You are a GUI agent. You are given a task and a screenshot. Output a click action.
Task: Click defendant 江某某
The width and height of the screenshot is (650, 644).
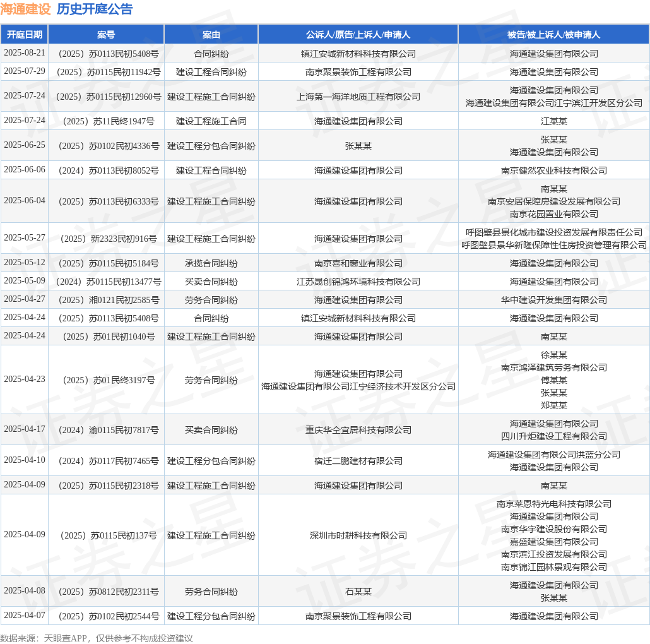click(554, 121)
